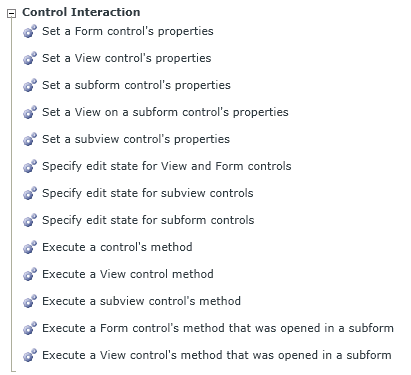Viewport: 411px width, 375px height.
Task: Choose Execute a View control's method opened in subform
Action: tap(217, 355)
